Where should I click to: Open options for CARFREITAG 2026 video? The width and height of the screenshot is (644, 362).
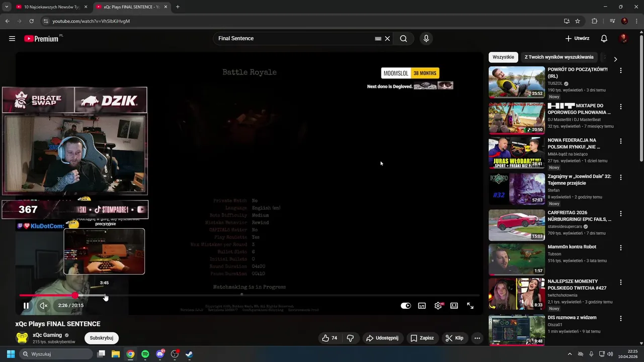click(621, 214)
